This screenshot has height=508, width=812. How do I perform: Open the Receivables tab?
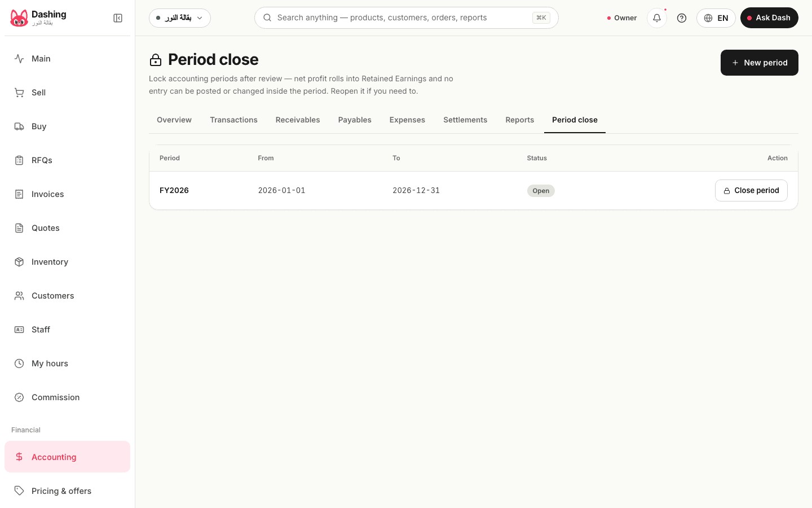(x=298, y=120)
